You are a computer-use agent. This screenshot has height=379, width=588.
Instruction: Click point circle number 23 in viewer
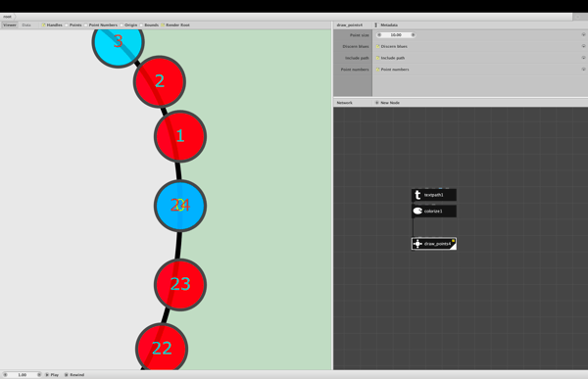point(180,285)
